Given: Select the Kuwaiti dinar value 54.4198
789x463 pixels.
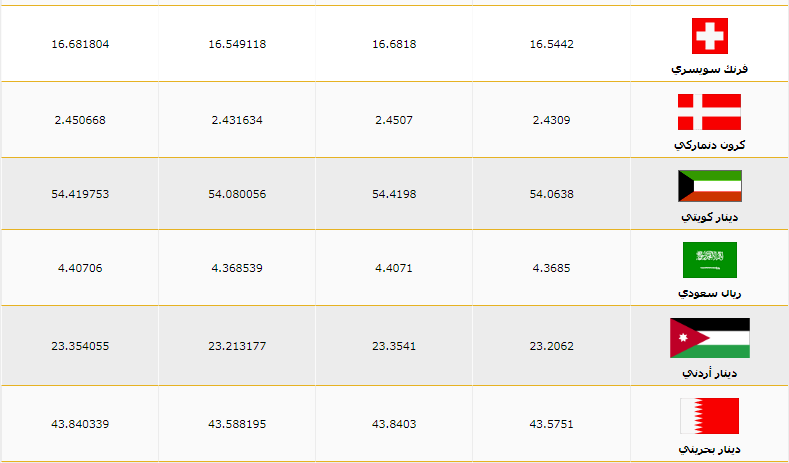Looking at the screenshot, I should point(394,194).
